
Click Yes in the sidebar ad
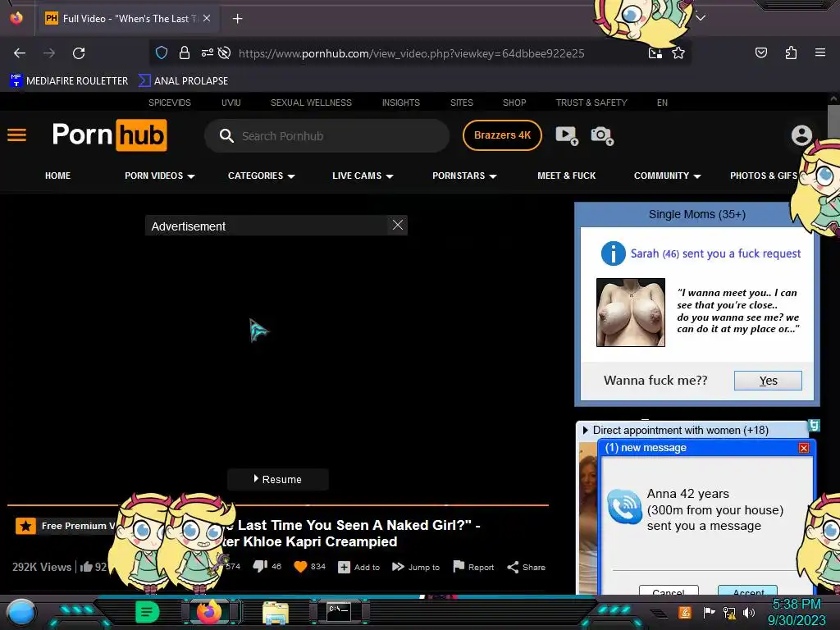pyautogui.click(x=768, y=381)
